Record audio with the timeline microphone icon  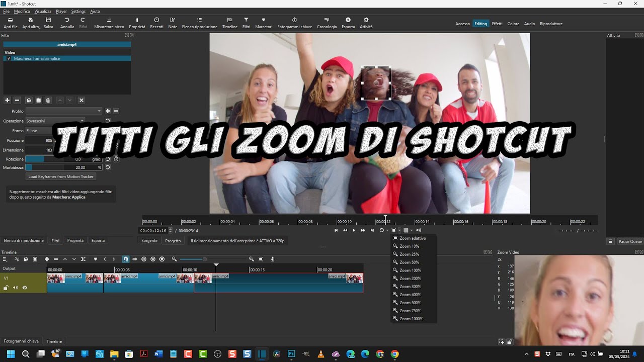pyautogui.click(x=273, y=259)
